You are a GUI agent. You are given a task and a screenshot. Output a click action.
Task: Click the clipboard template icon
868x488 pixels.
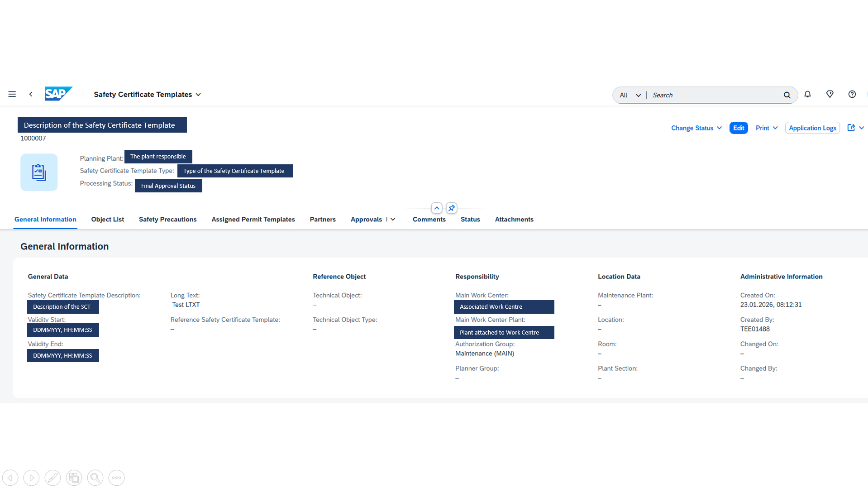click(x=39, y=172)
